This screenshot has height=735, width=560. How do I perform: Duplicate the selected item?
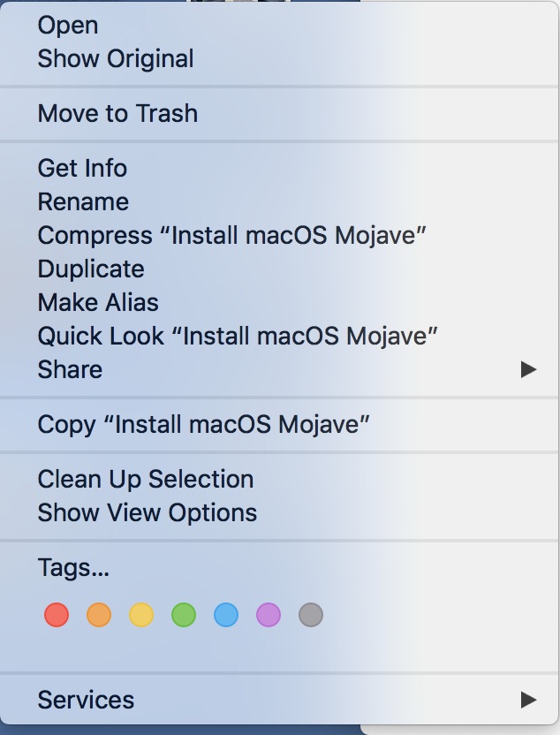91,269
